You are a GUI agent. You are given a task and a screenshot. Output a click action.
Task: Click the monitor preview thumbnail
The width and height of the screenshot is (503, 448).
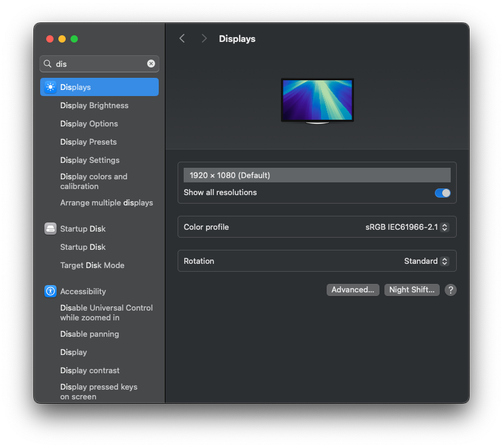click(x=317, y=101)
